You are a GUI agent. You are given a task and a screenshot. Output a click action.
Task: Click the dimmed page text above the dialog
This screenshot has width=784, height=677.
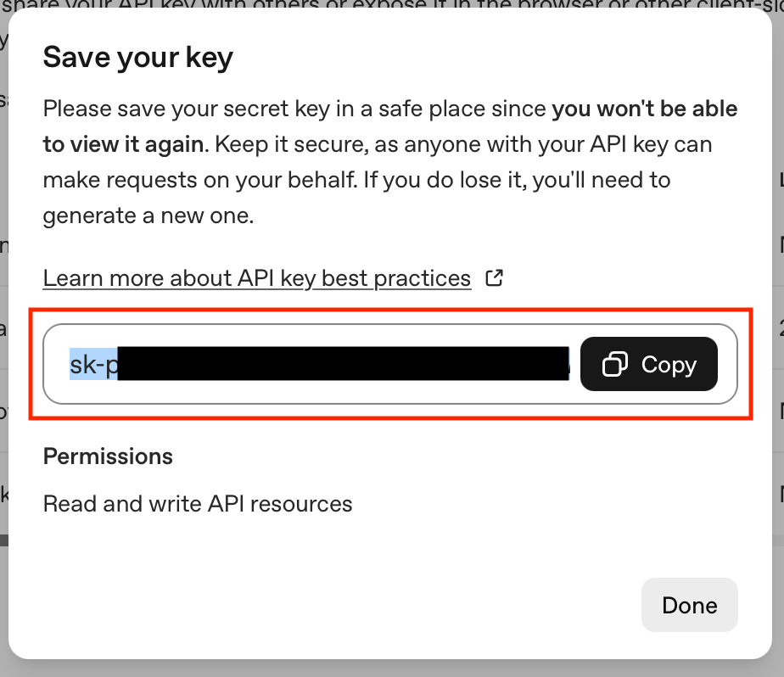pos(255,4)
